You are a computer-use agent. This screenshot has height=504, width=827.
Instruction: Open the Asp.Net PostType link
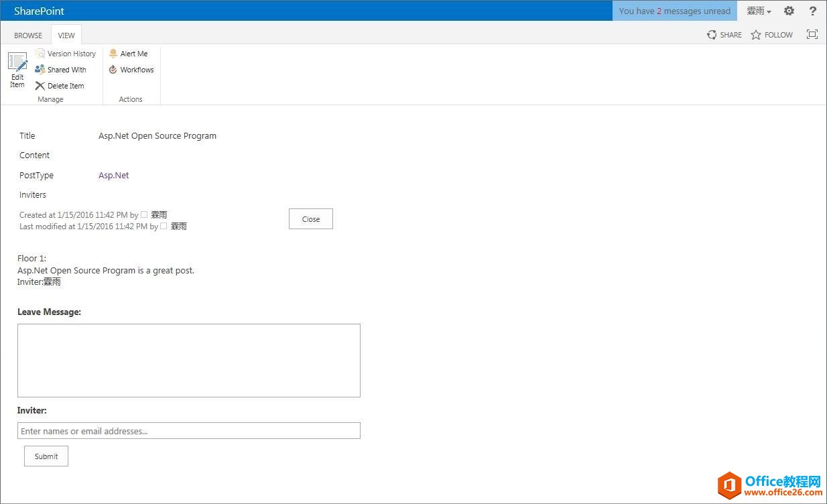coord(113,176)
